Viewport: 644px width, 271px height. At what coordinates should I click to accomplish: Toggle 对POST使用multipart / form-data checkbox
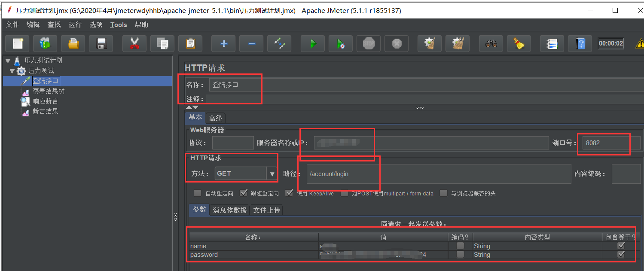[x=344, y=193]
